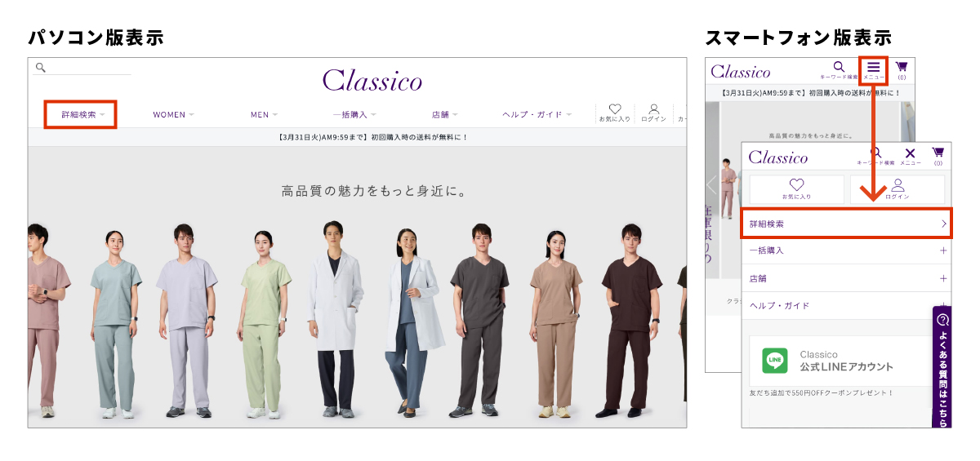This screenshot has width=980, height=461.
Task: Click the desktop search magnifier icon
Action: tap(40, 68)
